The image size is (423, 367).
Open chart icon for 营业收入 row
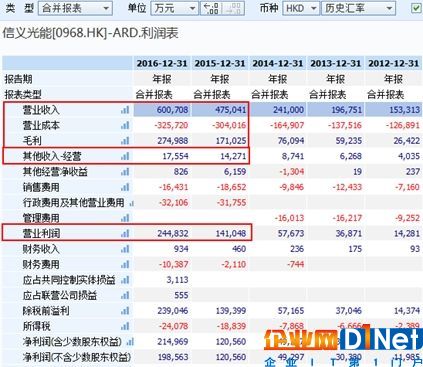tap(125, 110)
